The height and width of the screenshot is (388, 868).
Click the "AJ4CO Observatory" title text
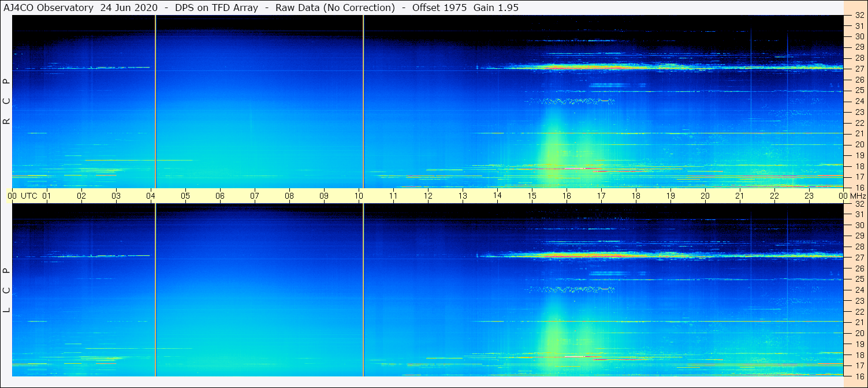48,8
